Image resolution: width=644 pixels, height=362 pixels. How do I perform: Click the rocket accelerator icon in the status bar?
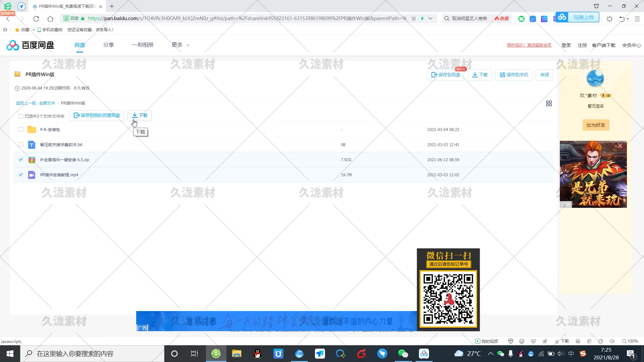[545, 341]
